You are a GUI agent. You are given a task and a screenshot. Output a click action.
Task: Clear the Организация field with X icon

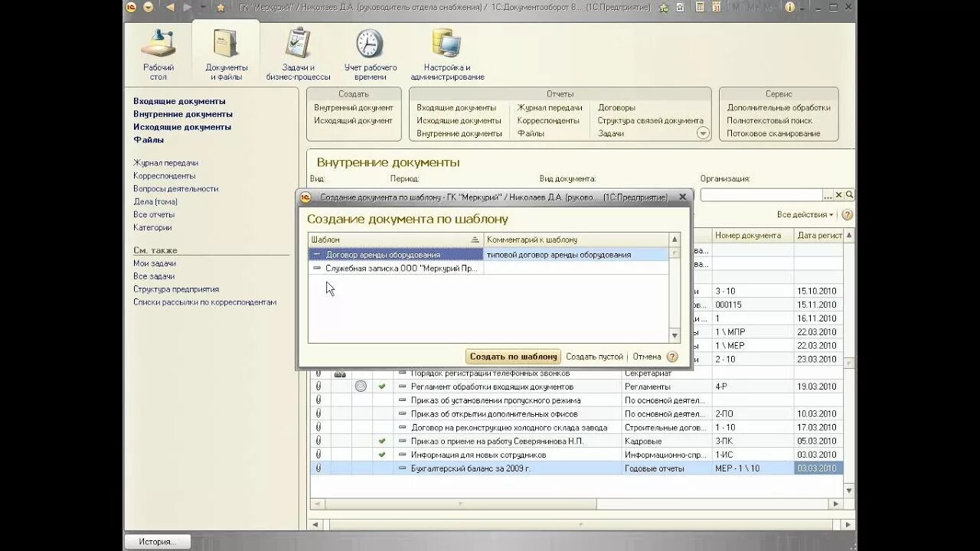(x=838, y=195)
